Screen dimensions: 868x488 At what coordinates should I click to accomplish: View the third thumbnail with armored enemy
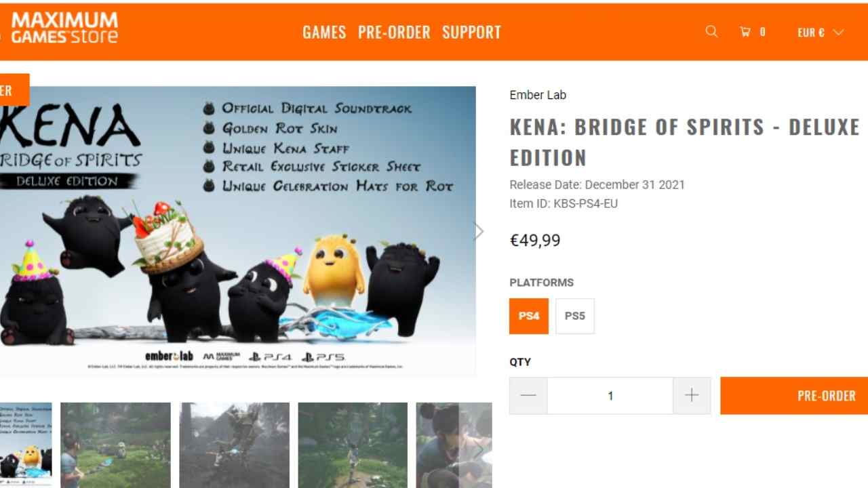click(x=234, y=445)
